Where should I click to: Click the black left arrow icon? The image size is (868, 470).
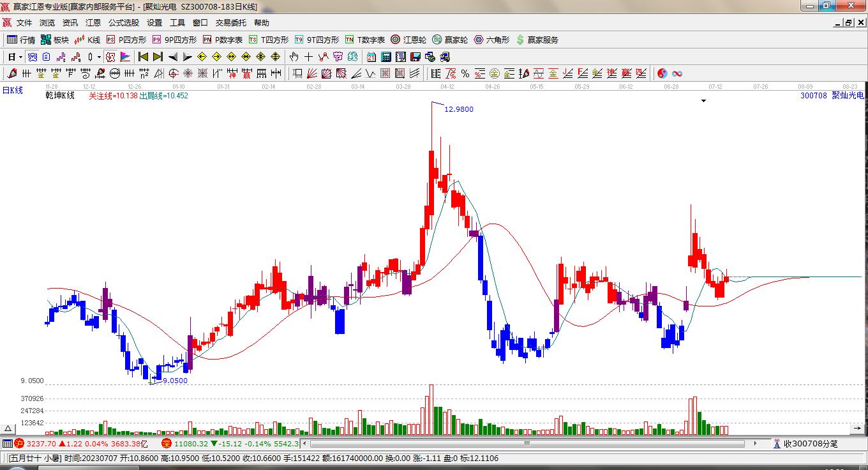pos(173,57)
